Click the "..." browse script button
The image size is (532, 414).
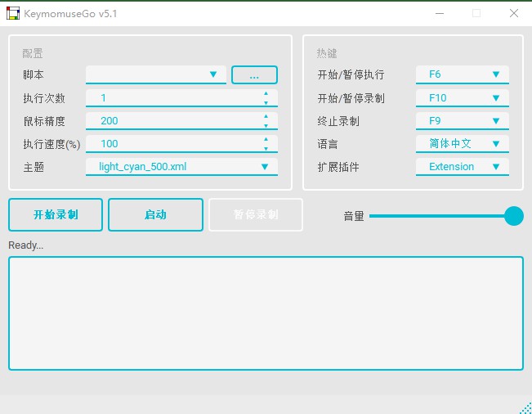click(254, 74)
